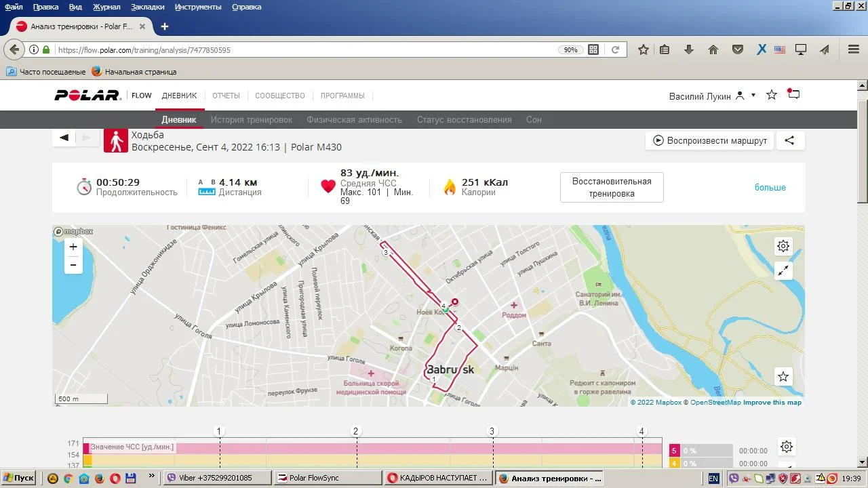
Task: Open Firefox hamburger menu
Action: (854, 49)
